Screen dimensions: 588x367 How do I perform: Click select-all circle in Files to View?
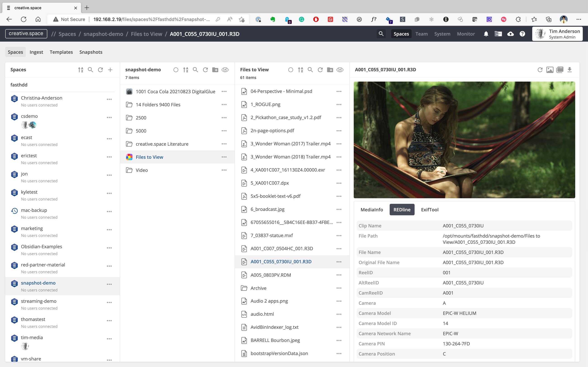pos(291,70)
